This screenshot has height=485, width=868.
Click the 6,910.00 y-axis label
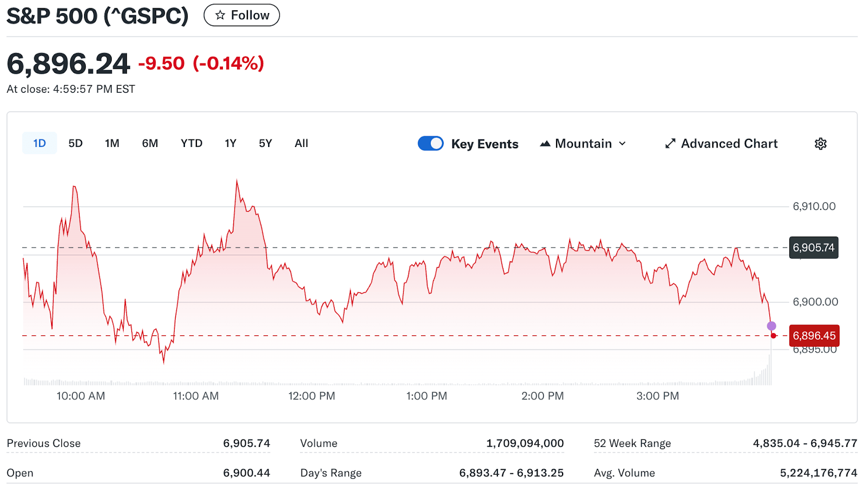click(x=814, y=206)
